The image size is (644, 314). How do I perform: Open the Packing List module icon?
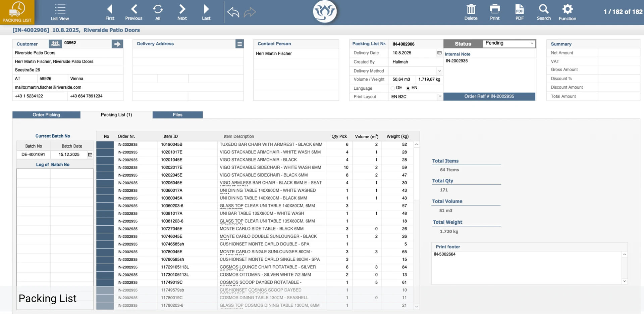coord(17,12)
